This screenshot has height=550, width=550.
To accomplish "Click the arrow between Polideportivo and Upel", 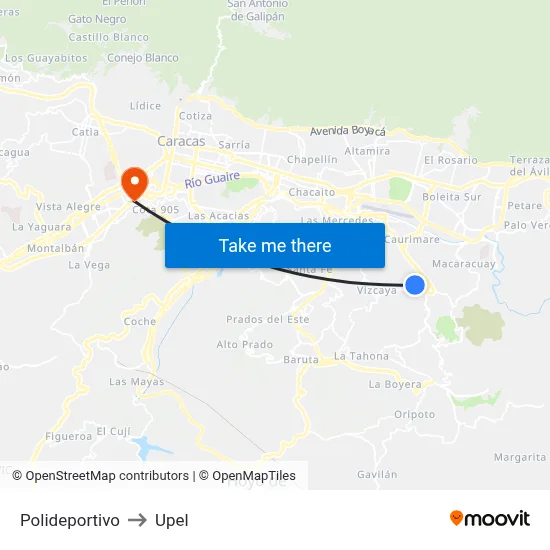I will [x=137, y=520].
